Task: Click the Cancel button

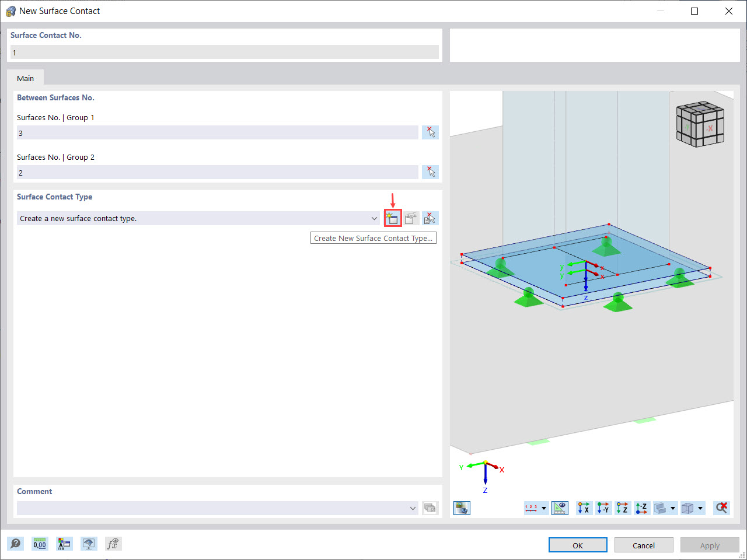Action: click(644, 545)
